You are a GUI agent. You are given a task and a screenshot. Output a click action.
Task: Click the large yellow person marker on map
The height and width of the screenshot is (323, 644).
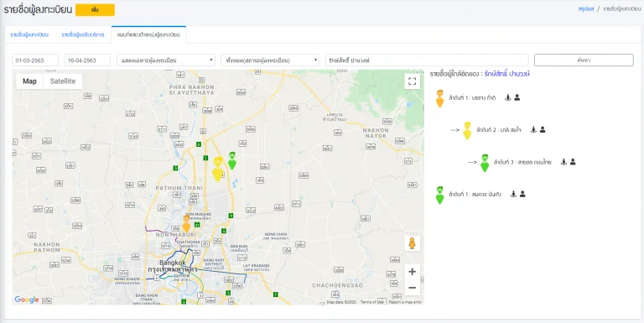click(218, 169)
